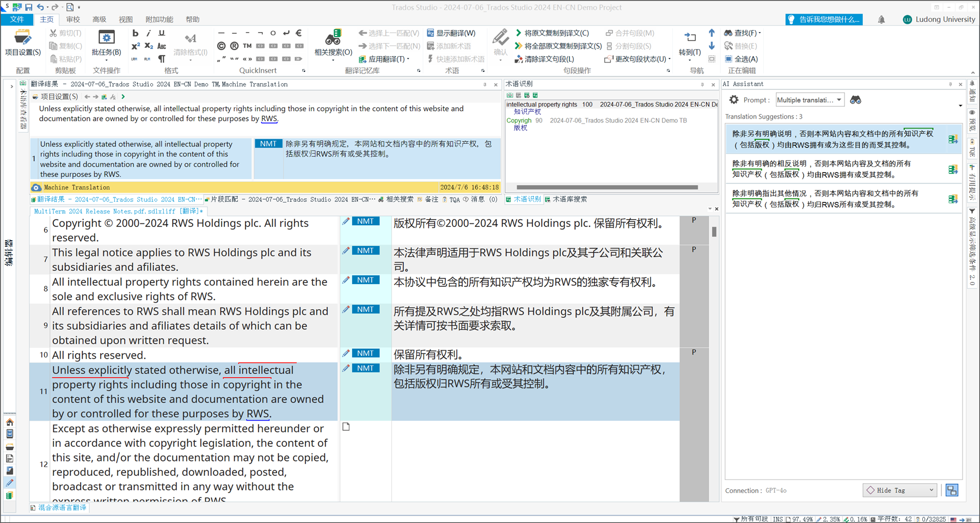Image resolution: width=980 pixels, height=523 pixels.
Task: Click 显示翻译(W) show translations
Action: 451,33
